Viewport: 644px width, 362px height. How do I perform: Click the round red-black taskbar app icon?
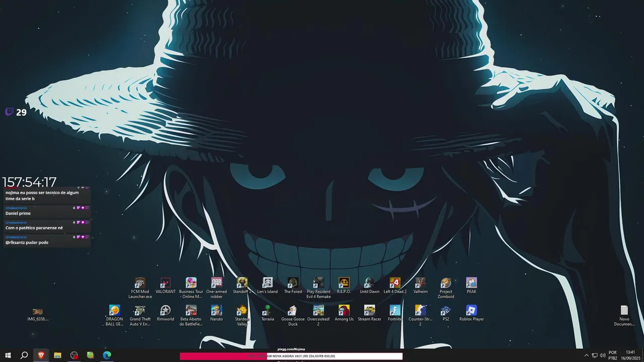click(74, 355)
